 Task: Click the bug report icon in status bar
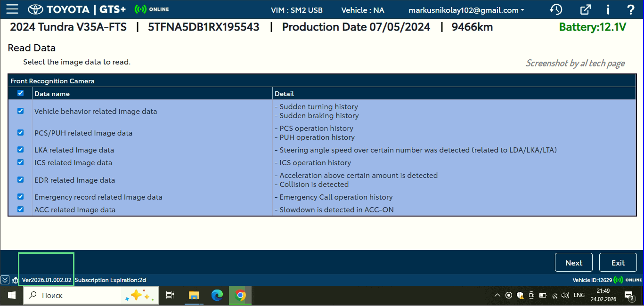(x=15, y=280)
